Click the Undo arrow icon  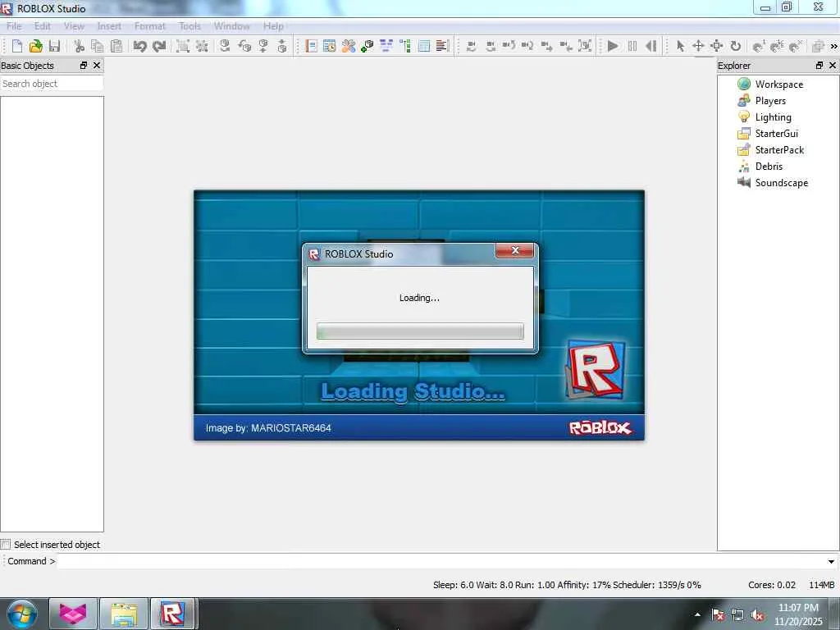pos(139,46)
